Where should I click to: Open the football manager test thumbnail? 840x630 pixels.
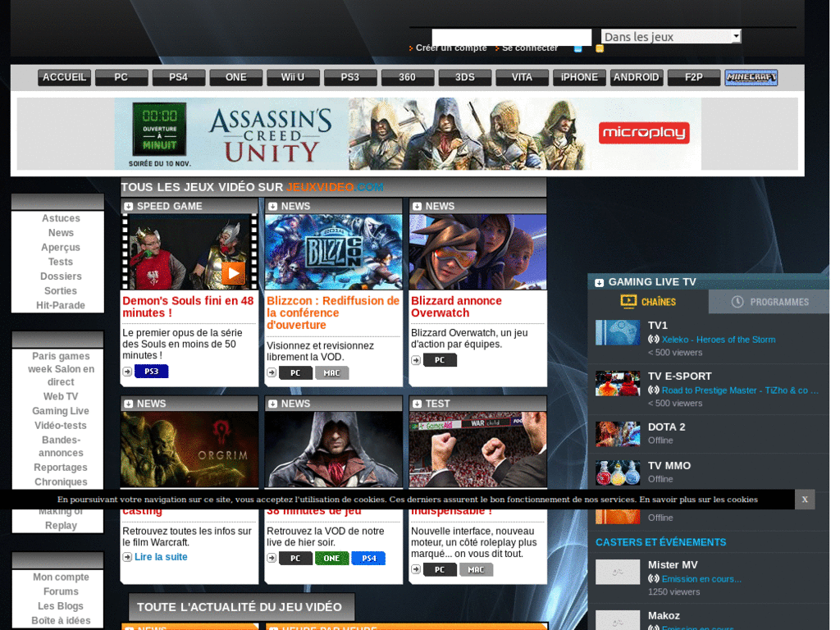click(478, 450)
